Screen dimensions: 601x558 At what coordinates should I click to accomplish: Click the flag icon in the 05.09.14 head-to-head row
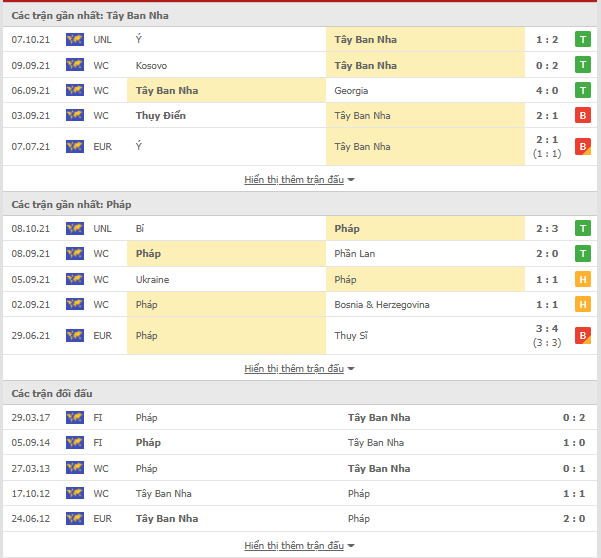click(75, 443)
